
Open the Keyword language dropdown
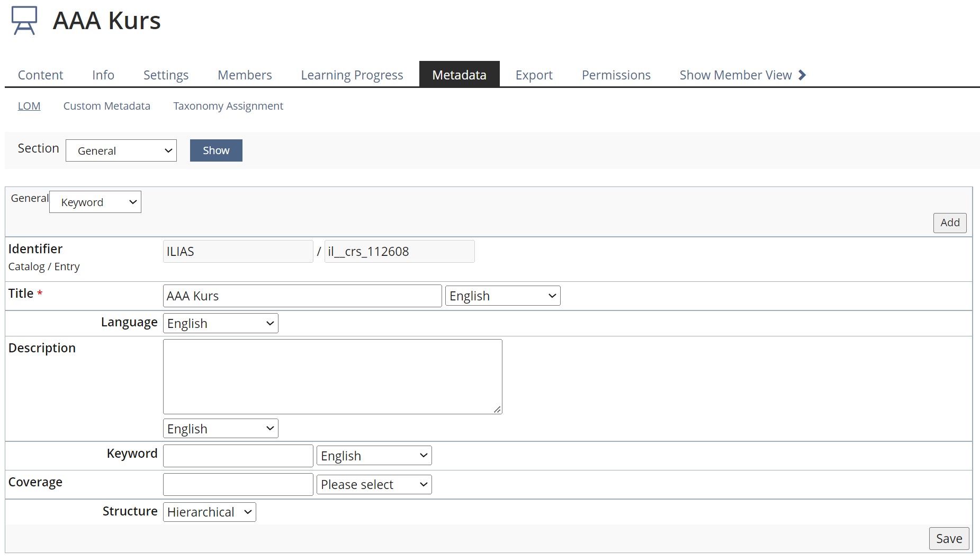click(x=374, y=456)
